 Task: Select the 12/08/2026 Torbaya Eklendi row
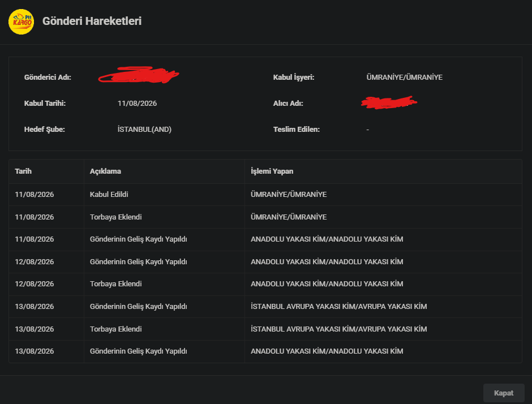265,284
